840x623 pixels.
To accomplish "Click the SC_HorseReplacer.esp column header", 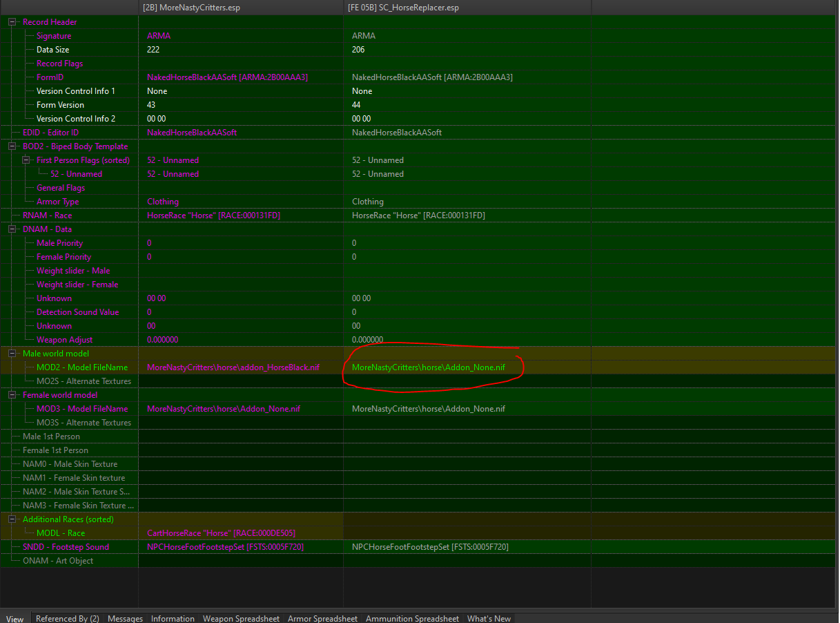I will click(x=467, y=8).
